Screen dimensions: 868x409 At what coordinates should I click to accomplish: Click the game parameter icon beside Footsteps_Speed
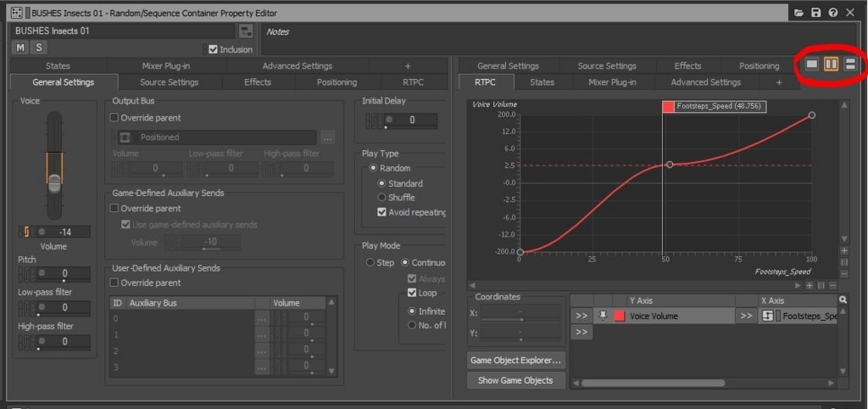pos(767,316)
